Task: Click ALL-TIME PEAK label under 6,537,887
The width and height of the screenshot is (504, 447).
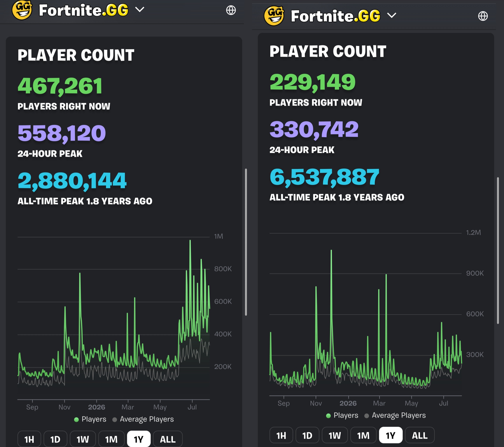Action: [337, 197]
